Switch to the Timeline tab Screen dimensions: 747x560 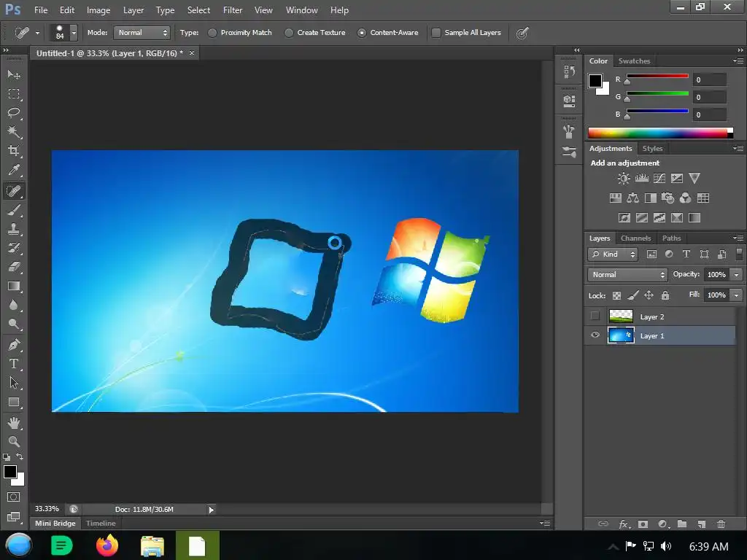(x=101, y=524)
